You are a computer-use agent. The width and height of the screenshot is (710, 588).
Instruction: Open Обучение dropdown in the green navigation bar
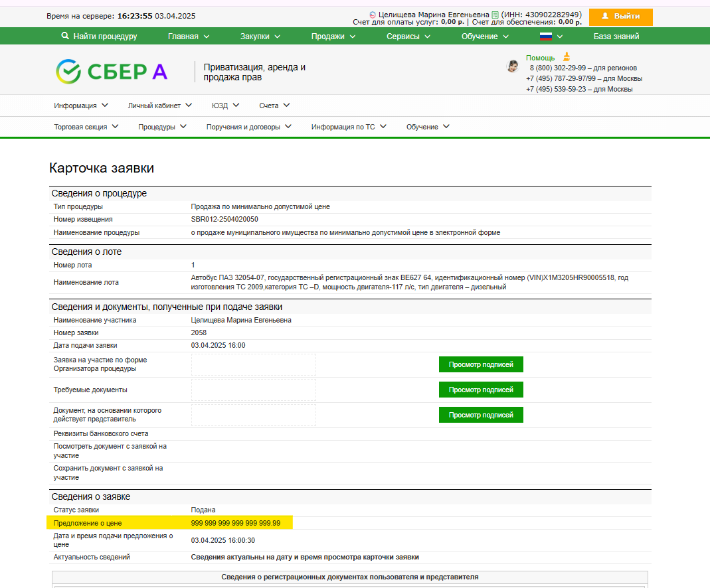coord(485,37)
